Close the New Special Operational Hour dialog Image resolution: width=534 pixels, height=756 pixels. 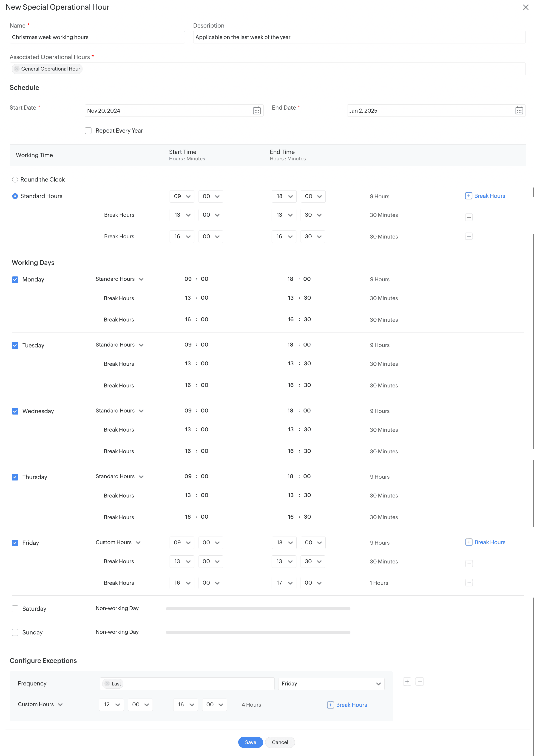[x=525, y=7]
